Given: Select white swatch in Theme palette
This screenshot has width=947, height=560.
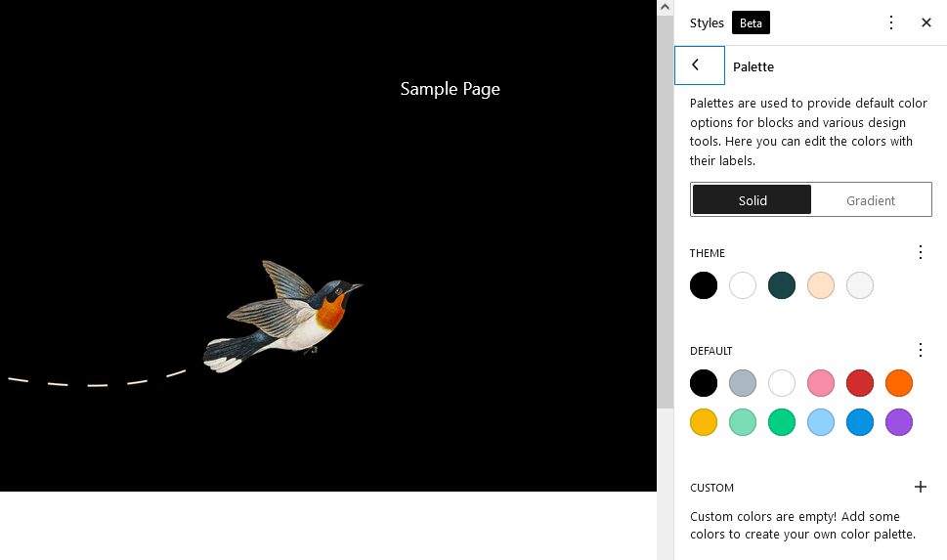Looking at the screenshot, I should click(x=743, y=285).
